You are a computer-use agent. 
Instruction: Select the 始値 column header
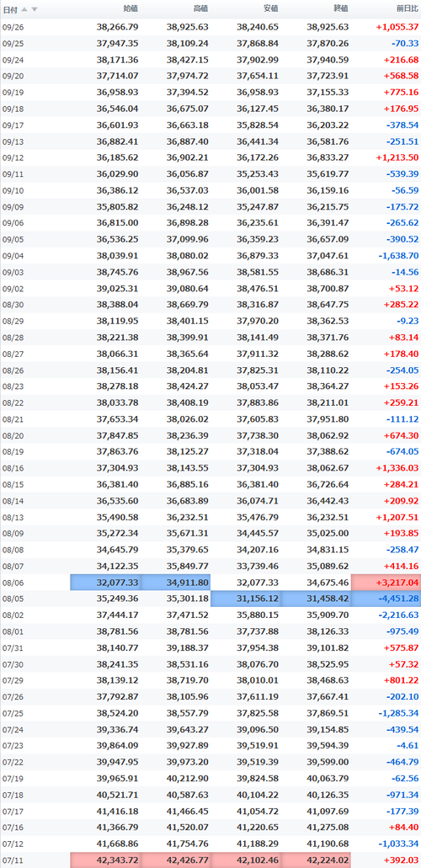tap(131, 8)
